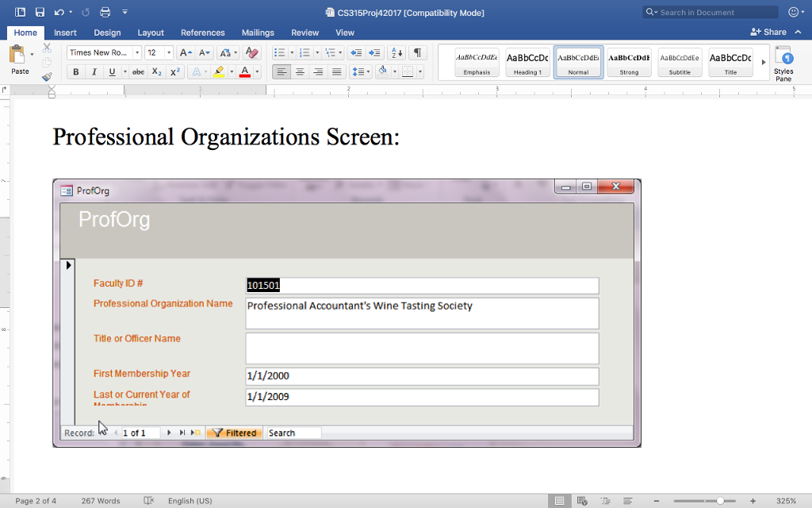The height and width of the screenshot is (508, 812).
Task: Increase indent of the paragraph
Action: [x=375, y=52]
